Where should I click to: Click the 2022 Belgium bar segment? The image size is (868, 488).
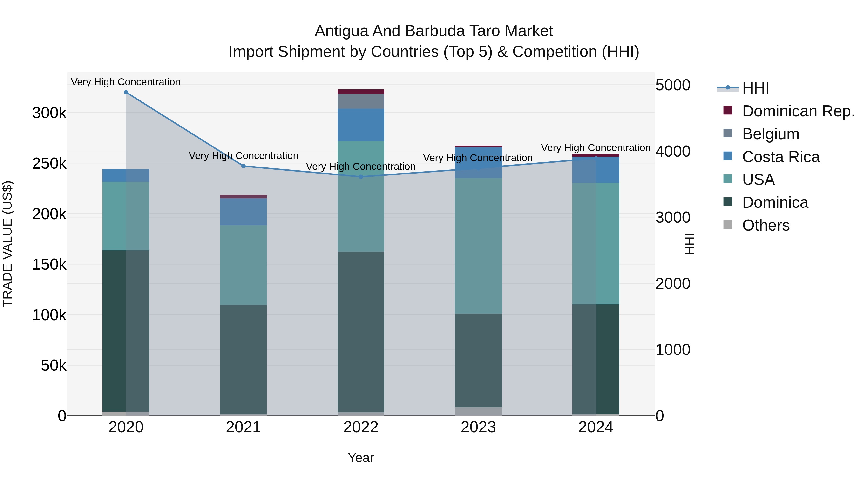click(361, 101)
